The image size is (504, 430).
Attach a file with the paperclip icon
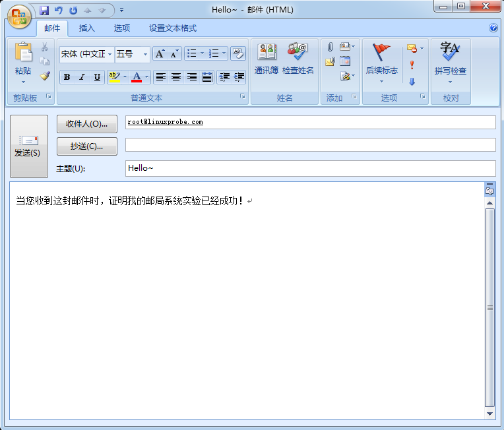[x=330, y=47]
